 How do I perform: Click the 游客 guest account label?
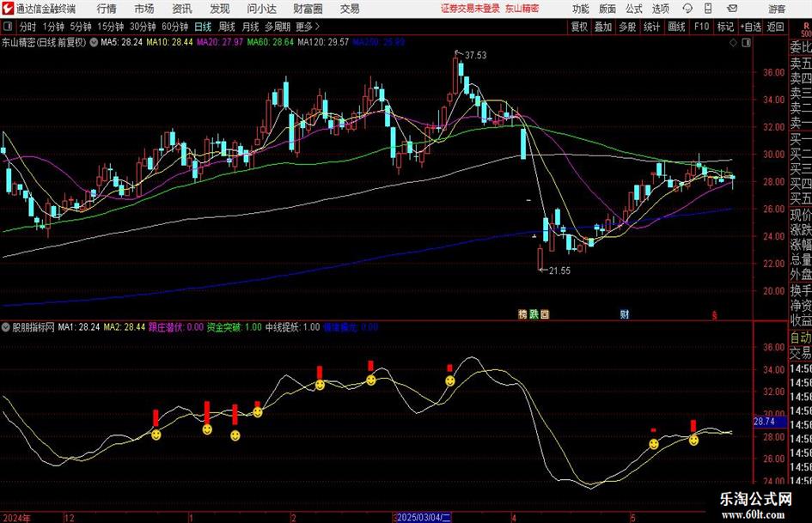point(776,9)
